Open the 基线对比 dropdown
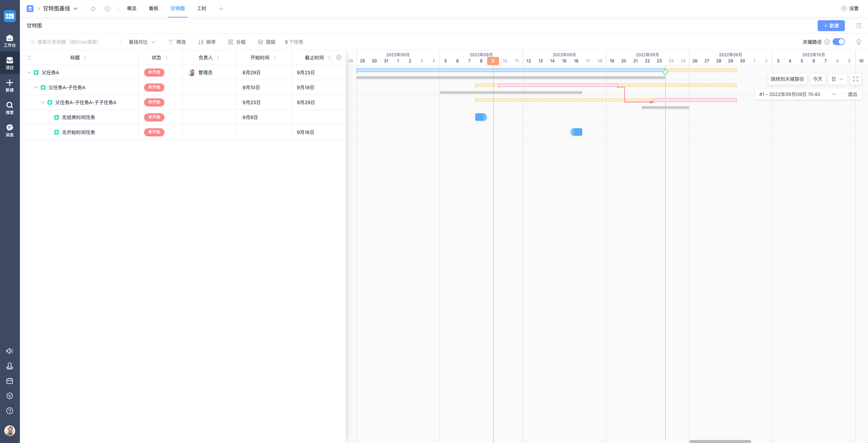The height and width of the screenshot is (443, 868). 142,42
